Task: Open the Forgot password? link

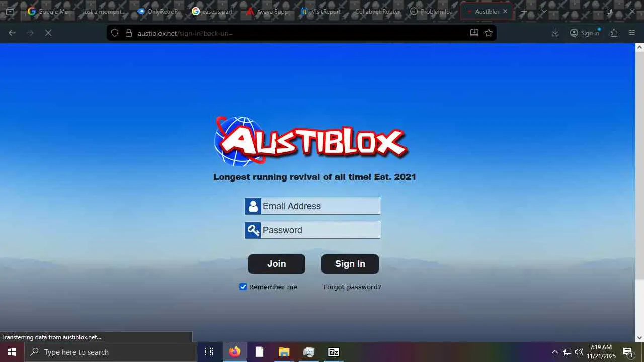Action: (352, 287)
